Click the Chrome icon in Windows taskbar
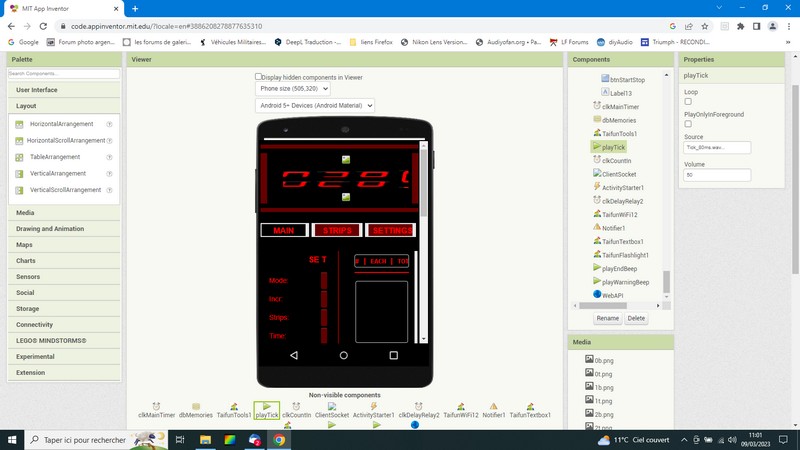The image size is (800, 450). pyautogui.click(x=279, y=439)
